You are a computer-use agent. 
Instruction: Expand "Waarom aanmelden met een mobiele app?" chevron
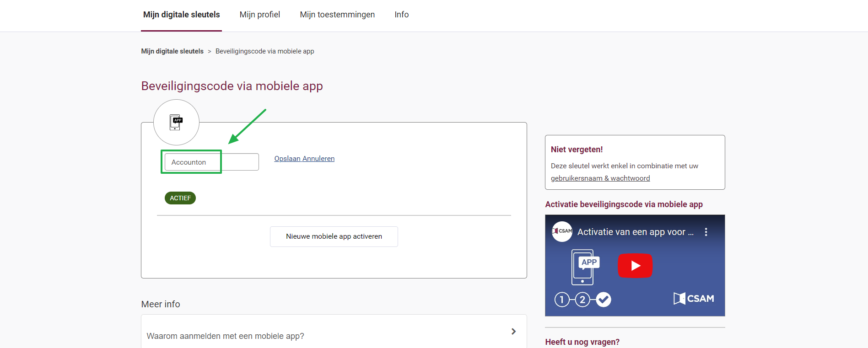pos(513,332)
